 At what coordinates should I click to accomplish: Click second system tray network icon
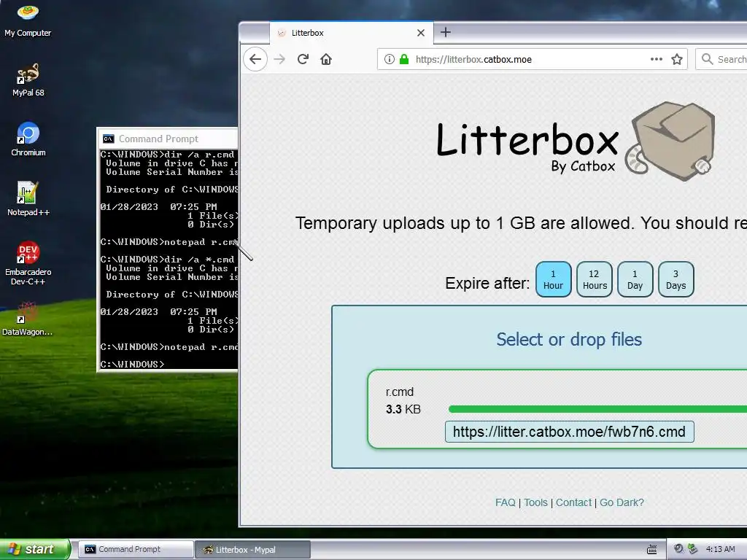[693, 549]
